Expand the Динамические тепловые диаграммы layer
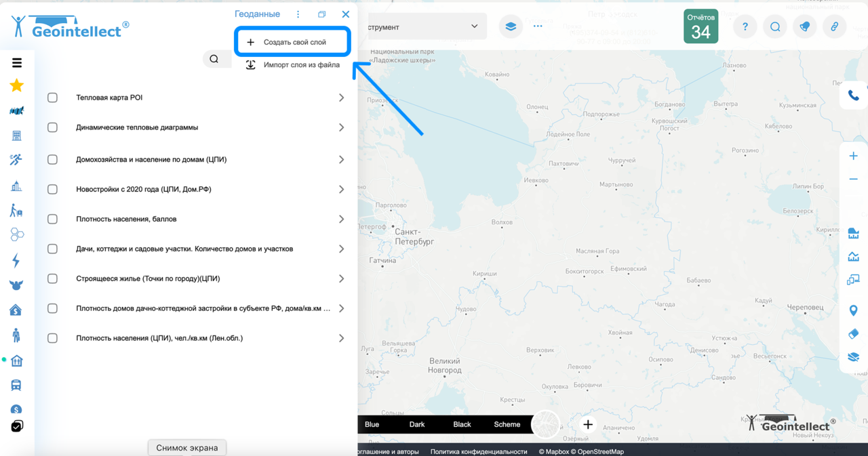This screenshot has height=456, width=868. point(341,127)
